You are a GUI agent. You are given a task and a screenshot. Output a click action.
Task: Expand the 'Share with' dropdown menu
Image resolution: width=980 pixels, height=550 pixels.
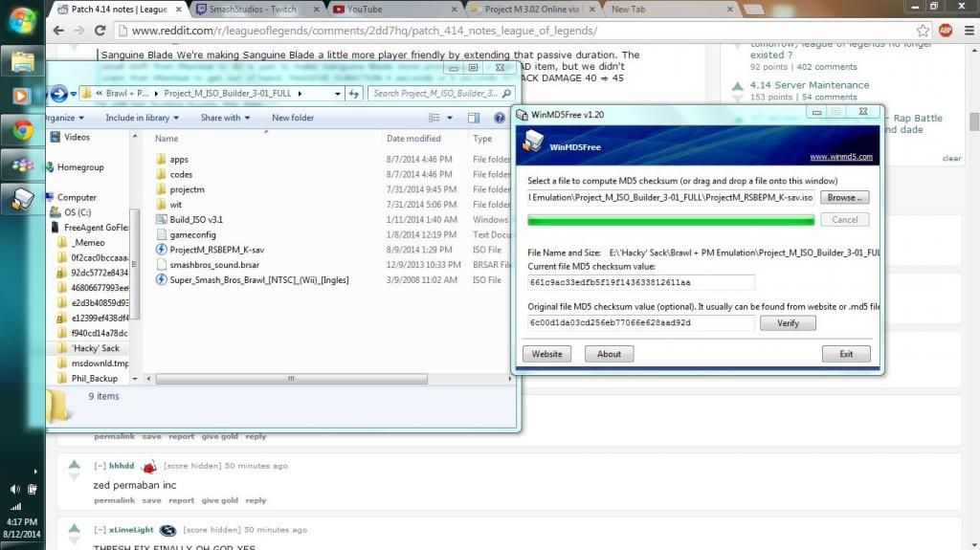(225, 118)
